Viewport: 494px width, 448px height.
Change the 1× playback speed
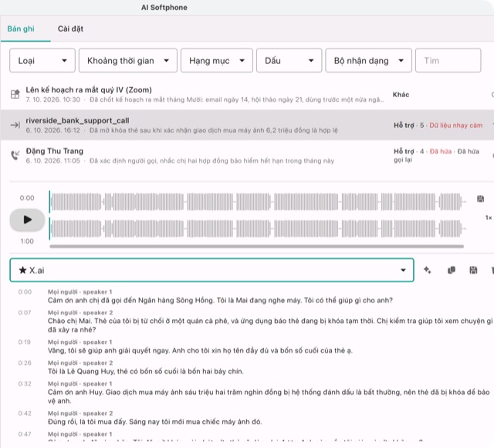tap(489, 217)
